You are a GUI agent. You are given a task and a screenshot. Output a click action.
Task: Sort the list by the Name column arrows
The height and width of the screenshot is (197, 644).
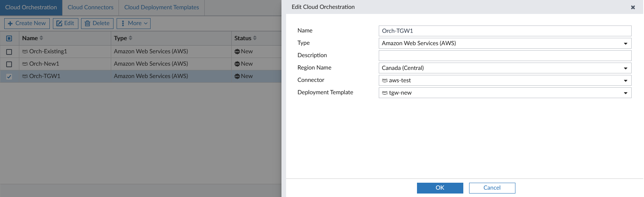(x=41, y=38)
